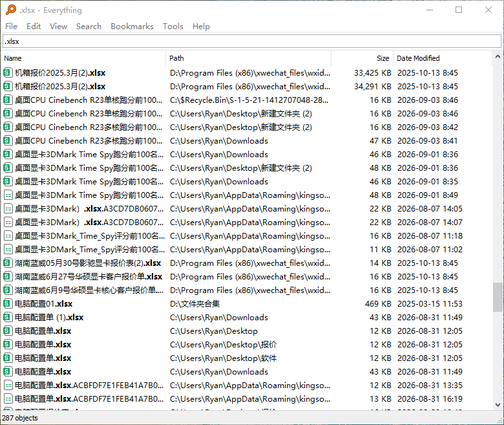
Task: Click the search box containing .xlsx
Action: (252, 41)
